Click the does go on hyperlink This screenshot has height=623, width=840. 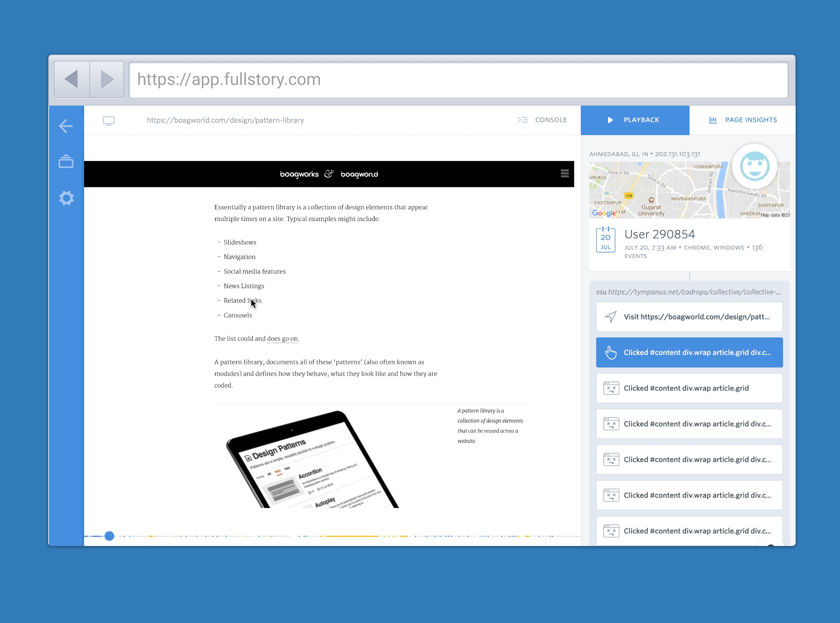(x=282, y=338)
